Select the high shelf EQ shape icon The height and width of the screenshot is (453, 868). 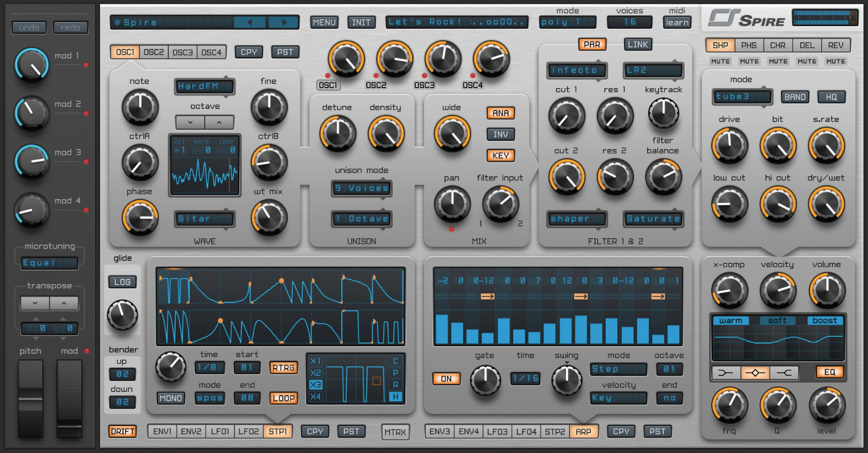pyautogui.click(x=784, y=373)
